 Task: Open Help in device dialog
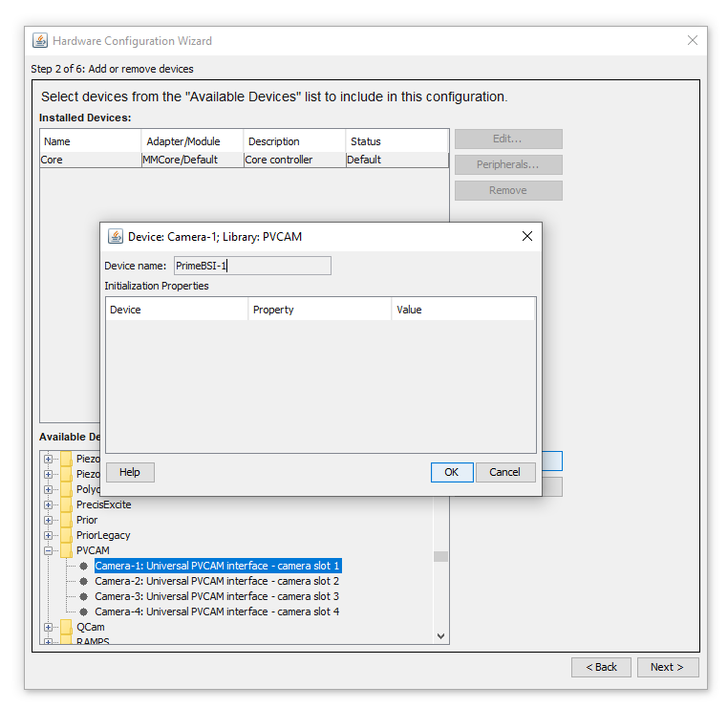130,472
